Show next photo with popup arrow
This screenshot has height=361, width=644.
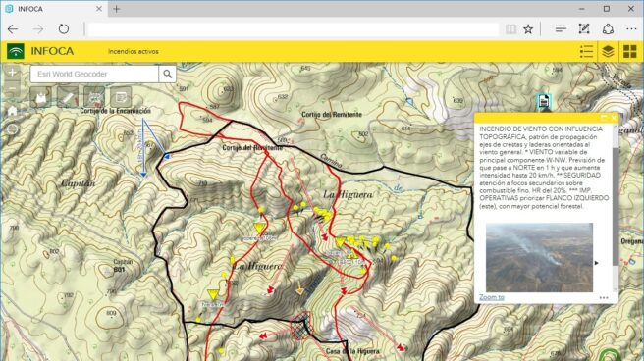[x=597, y=263]
